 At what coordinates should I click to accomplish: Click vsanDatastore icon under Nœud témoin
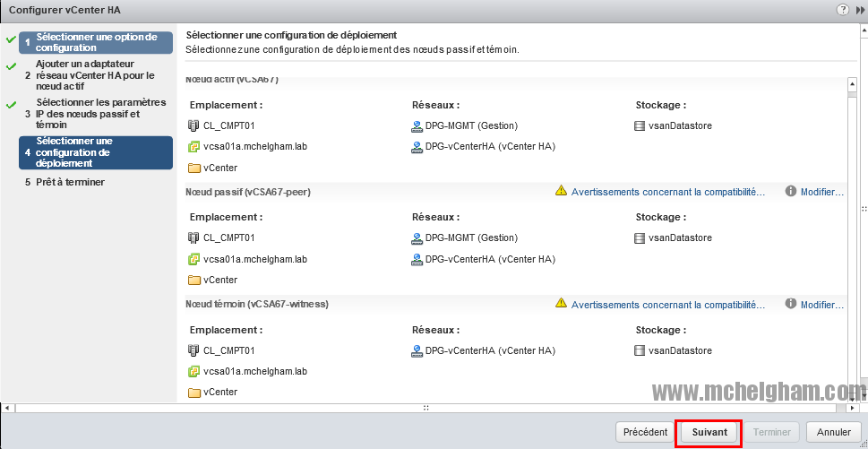point(640,350)
